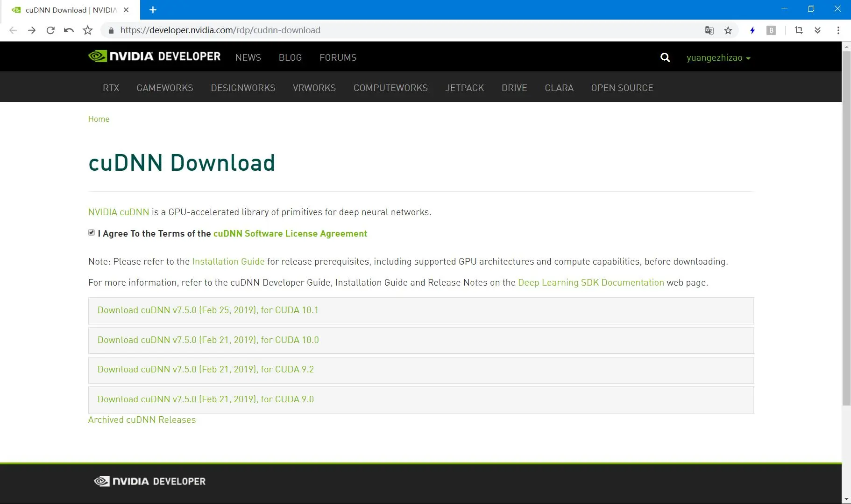Click the browser back arrow

click(13, 30)
